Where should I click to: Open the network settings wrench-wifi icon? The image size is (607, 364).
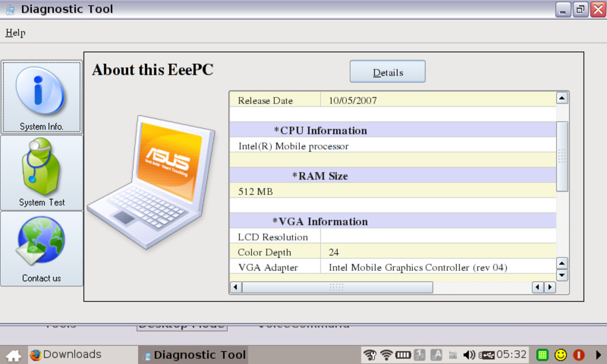click(x=370, y=355)
